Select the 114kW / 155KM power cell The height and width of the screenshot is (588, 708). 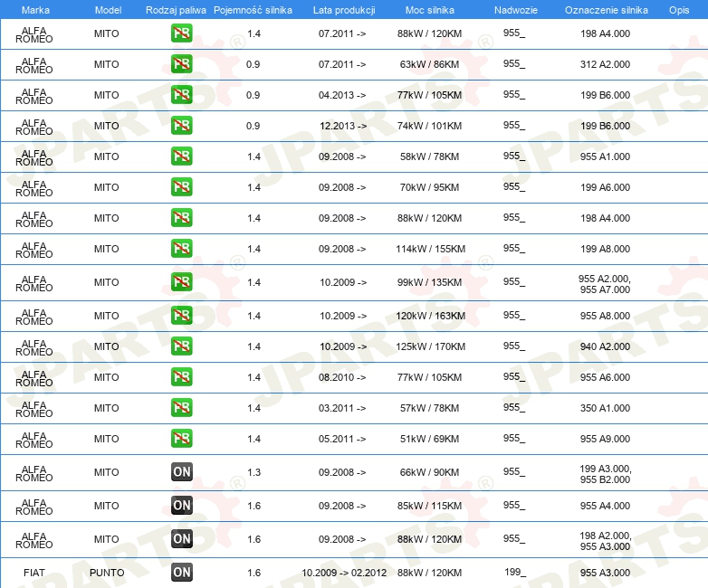click(x=430, y=249)
